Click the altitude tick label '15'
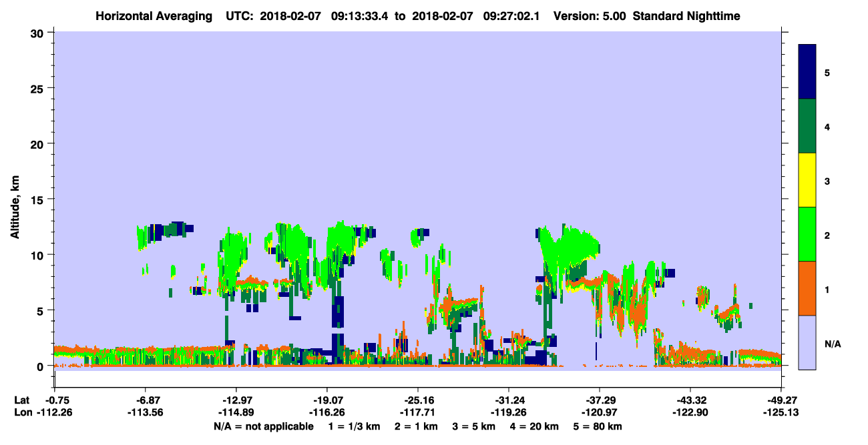Screen dimensions: 868x445 (x=38, y=199)
